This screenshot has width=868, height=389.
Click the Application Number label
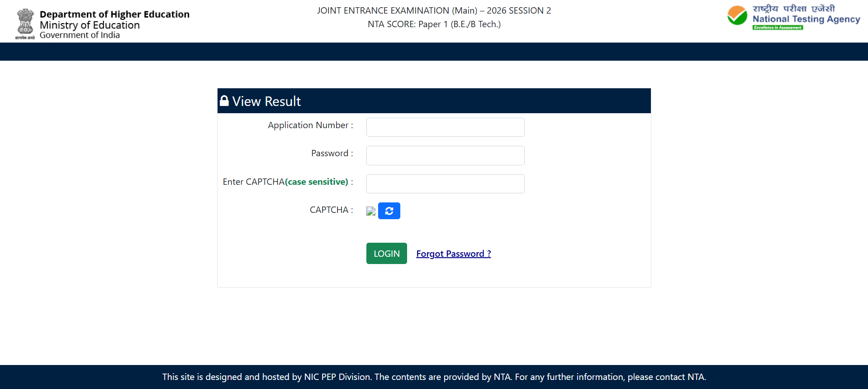[310, 125]
